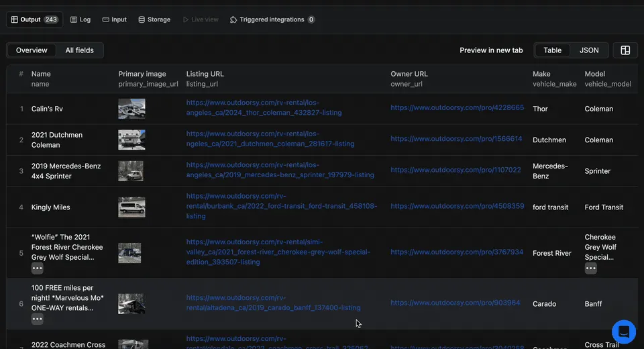The height and width of the screenshot is (349, 644).
Task: Click the table layout icon button
Action: [625, 50]
